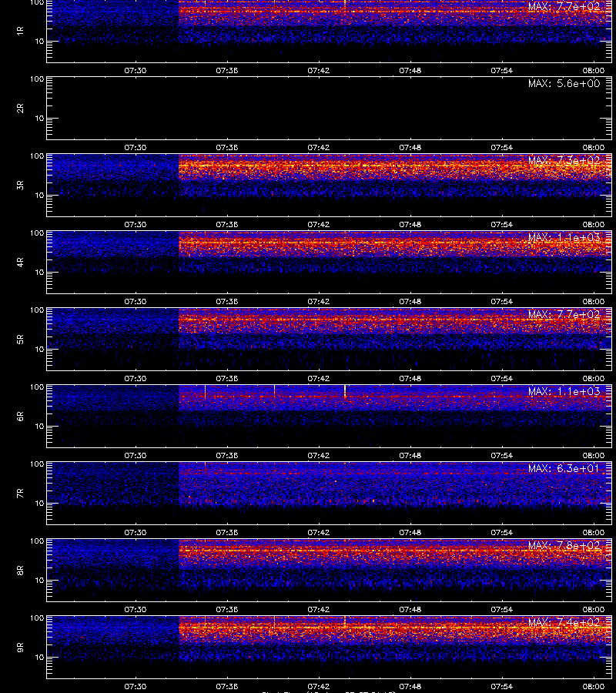The width and height of the screenshot is (616, 693).
Task: Click the 07:30 time label under panel 9R
Action: (x=136, y=686)
